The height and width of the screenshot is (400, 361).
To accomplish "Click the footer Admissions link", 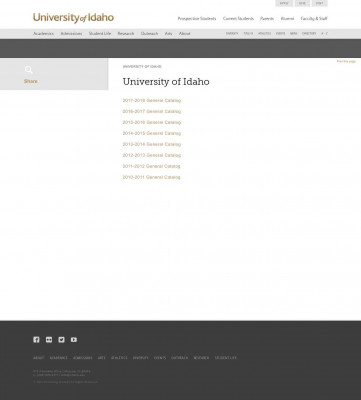I will 83,358.
